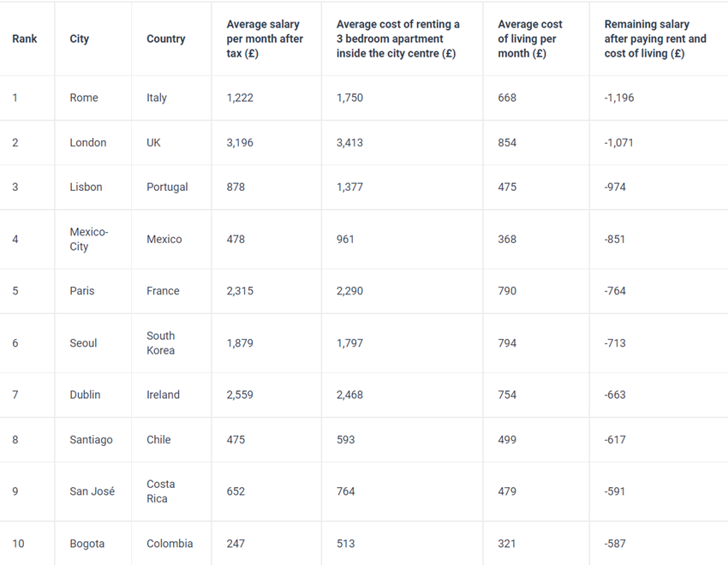Select the Country column header
The height and width of the screenshot is (565, 728).
(x=166, y=39)
